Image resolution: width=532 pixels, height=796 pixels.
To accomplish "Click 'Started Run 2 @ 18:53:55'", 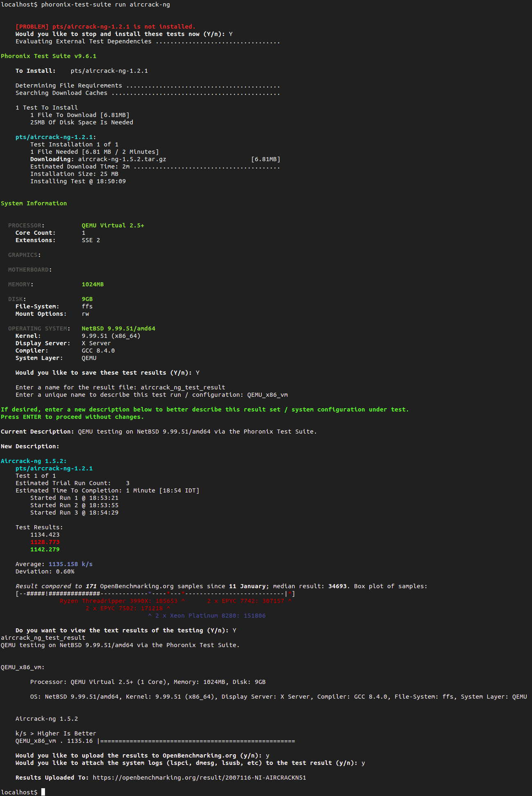I will tap(74, 506).
